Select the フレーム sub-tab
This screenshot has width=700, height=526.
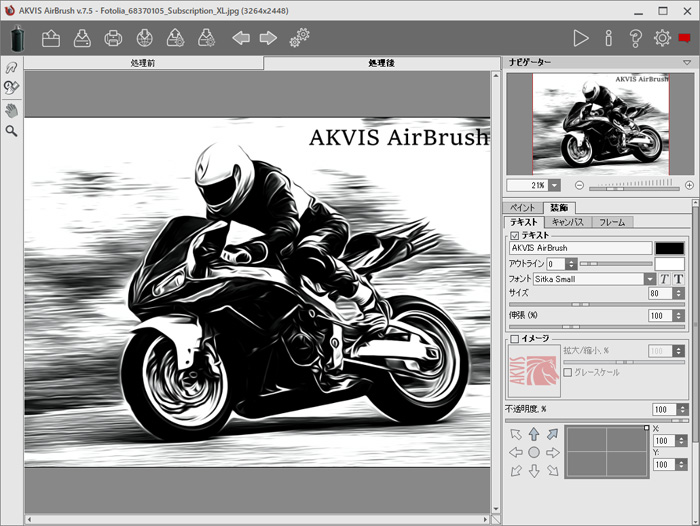[x=612, y=222]
